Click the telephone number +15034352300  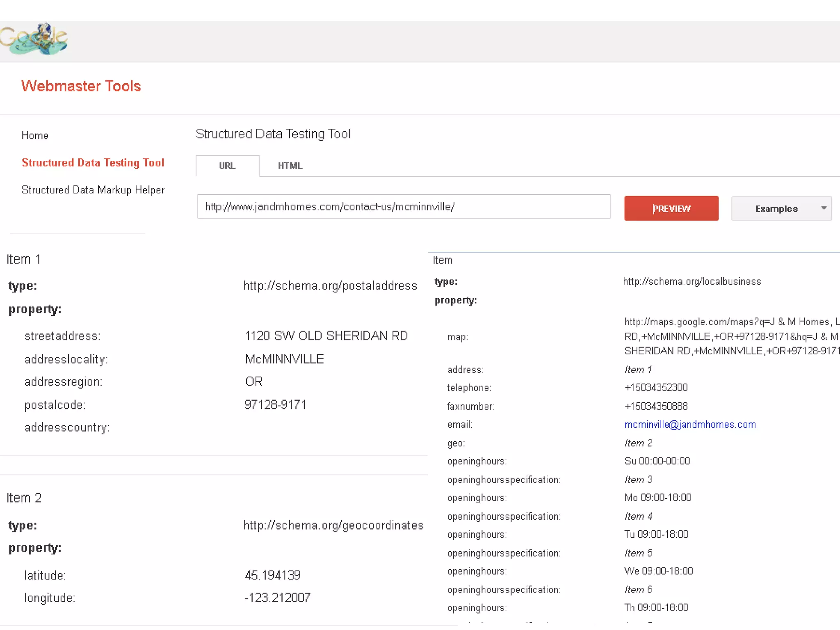click(x=656, y=388)
